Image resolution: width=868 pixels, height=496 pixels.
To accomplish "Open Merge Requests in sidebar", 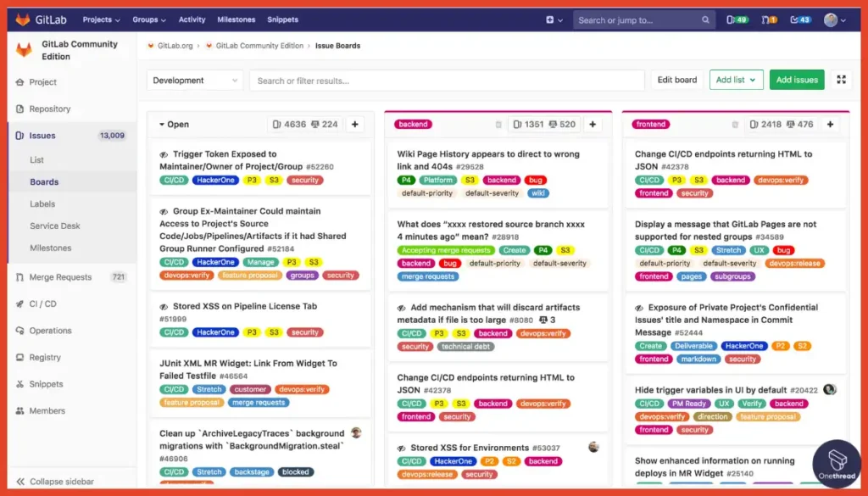I will pos(60,277).
